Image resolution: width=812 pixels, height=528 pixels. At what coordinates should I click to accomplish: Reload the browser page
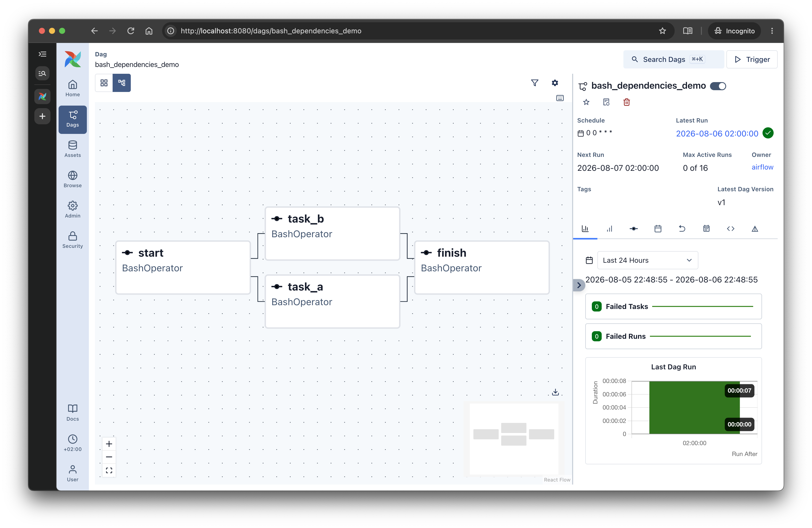click(x=131, y=31)
